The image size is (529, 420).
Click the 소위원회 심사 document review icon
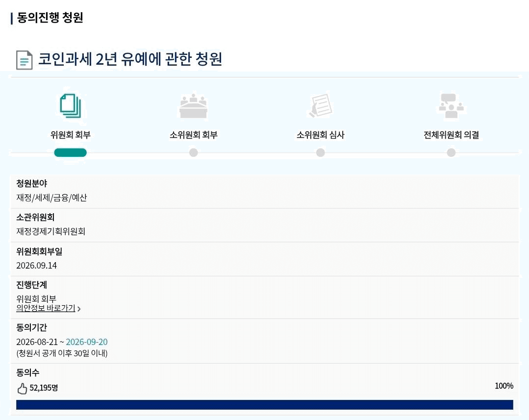321,105
